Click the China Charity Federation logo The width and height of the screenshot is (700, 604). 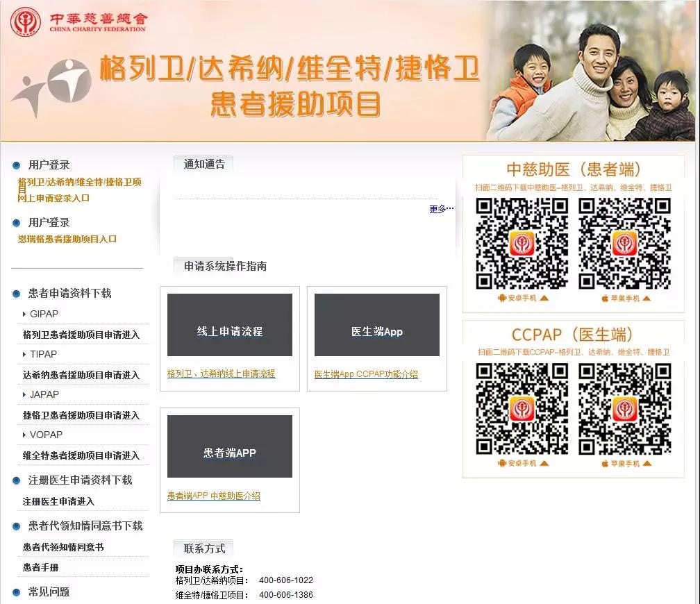(79, 22)
